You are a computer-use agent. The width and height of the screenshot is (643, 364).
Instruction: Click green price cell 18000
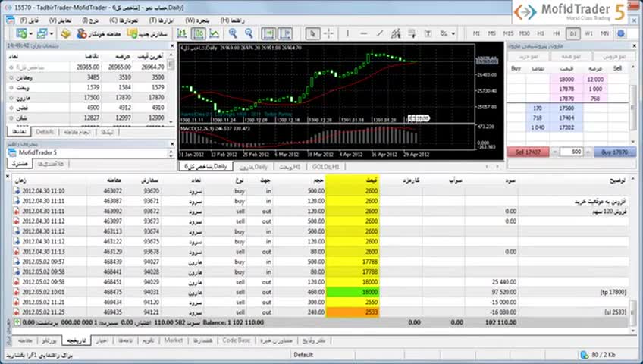point(353,292)
